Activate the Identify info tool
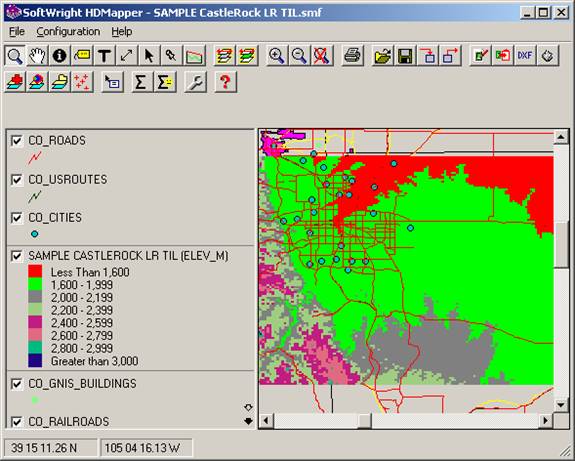Viewport: 575px width, 461px height. click(59, 56)
